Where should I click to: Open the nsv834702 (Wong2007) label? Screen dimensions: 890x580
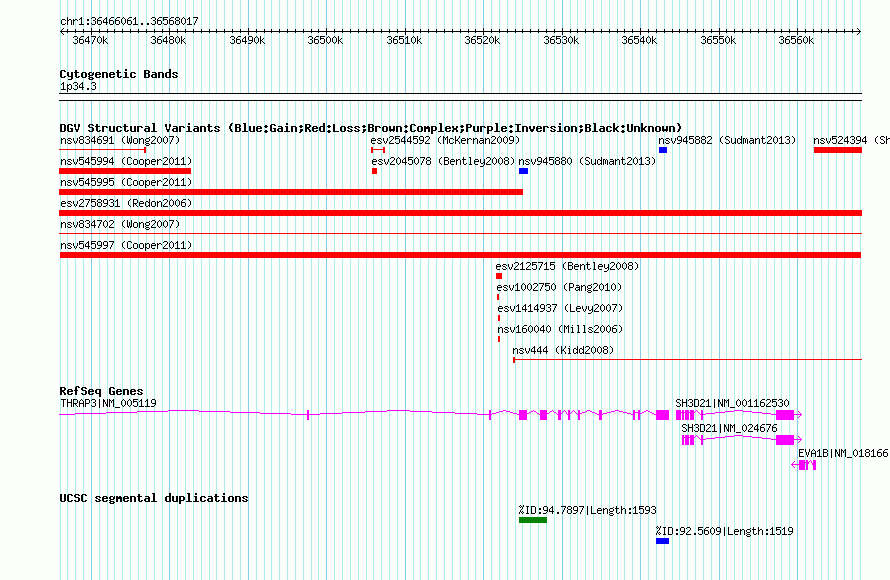tap(120, 224)
